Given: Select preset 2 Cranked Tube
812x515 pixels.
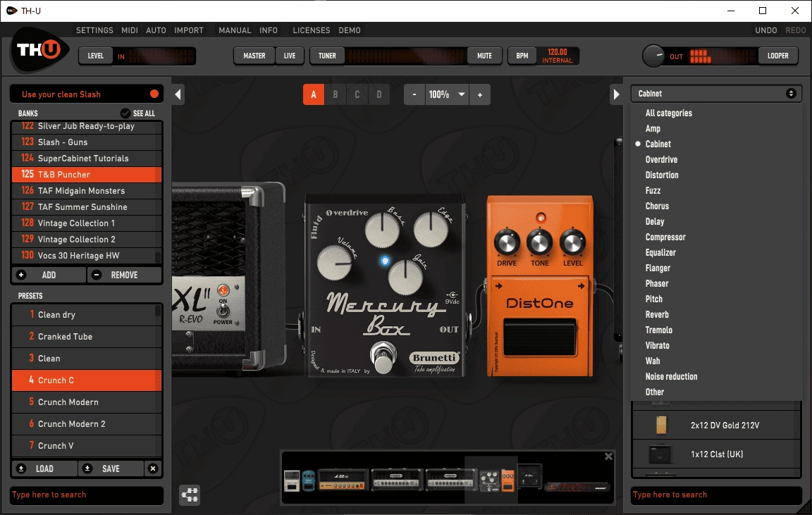Looking at the screenshot, I should point(87,337).
